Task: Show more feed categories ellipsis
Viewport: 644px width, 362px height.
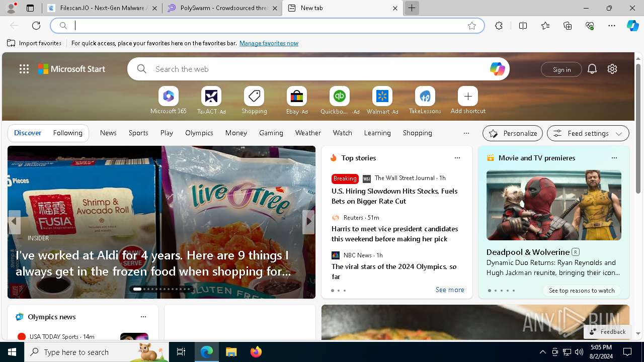Action: (466, 133)
